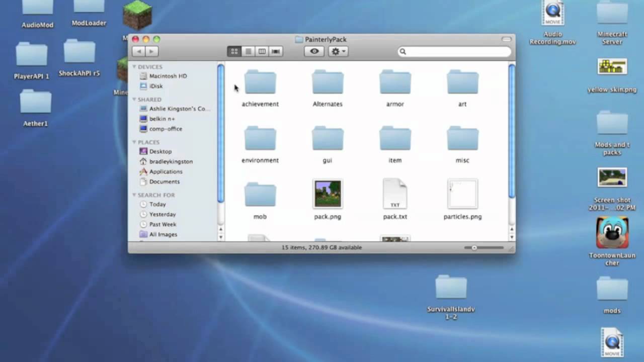Image resolution: width=644 pixels, height=362 pixels.
Task: Click the Finder search field
Action: (454, 51)
